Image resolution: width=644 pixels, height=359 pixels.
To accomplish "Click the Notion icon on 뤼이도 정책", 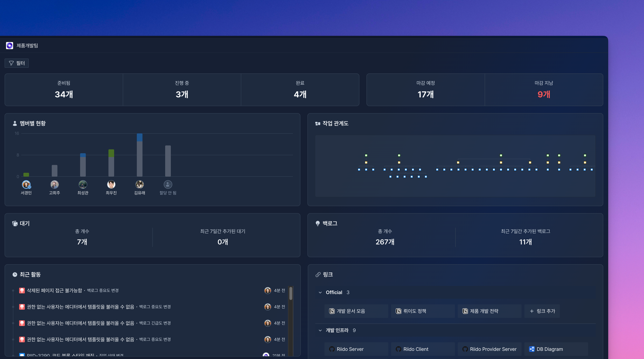I will [x=399, y=311].
